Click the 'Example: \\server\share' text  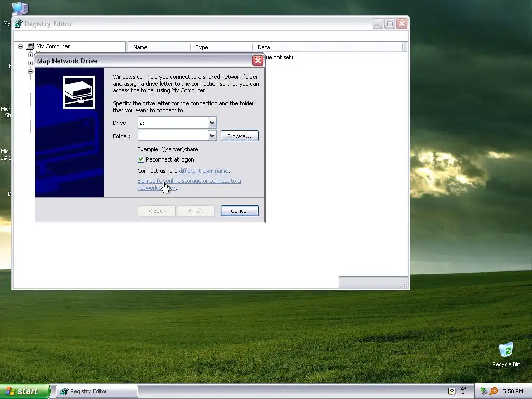[x=168, y=149]
